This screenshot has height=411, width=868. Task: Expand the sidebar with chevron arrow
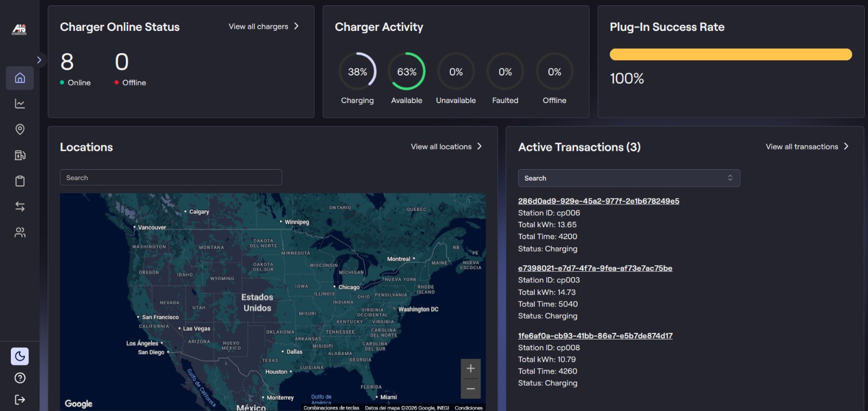click(39, 60)
